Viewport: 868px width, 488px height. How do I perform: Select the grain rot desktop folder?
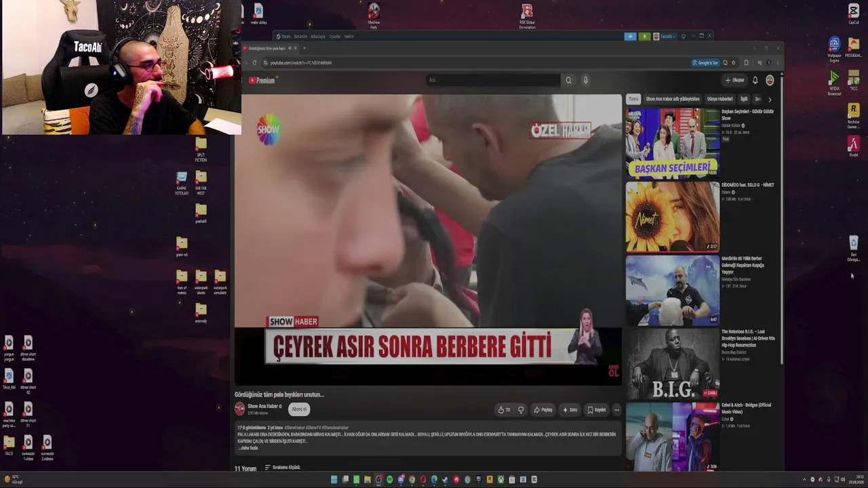[x=182, y=247]
